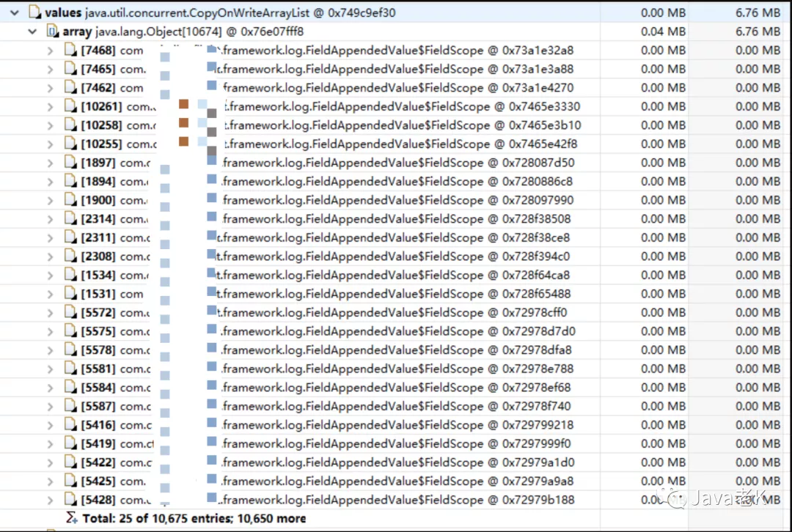Expand the [1534] entry chevron

pyautogui.click(x=50, y=275)
